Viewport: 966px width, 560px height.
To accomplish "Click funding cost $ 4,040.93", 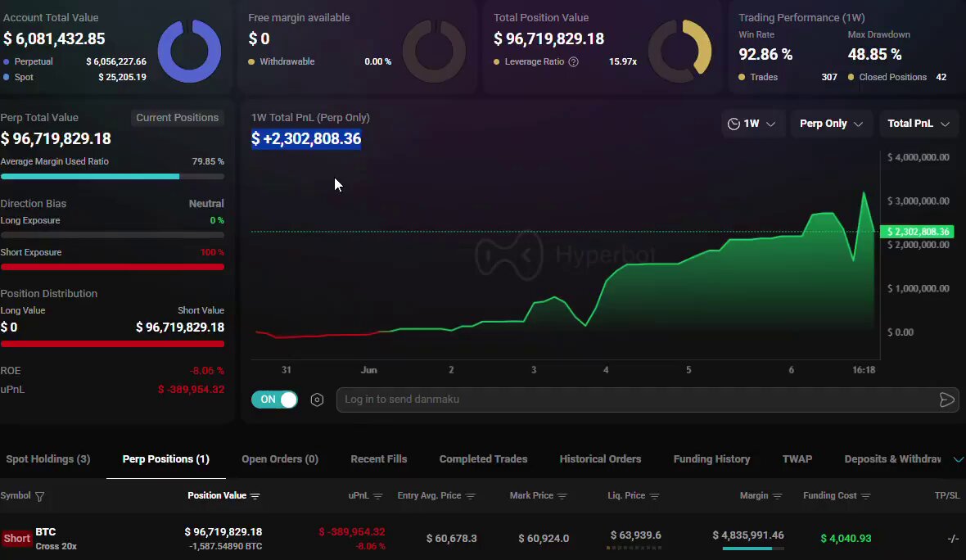I will pos(846,539).
